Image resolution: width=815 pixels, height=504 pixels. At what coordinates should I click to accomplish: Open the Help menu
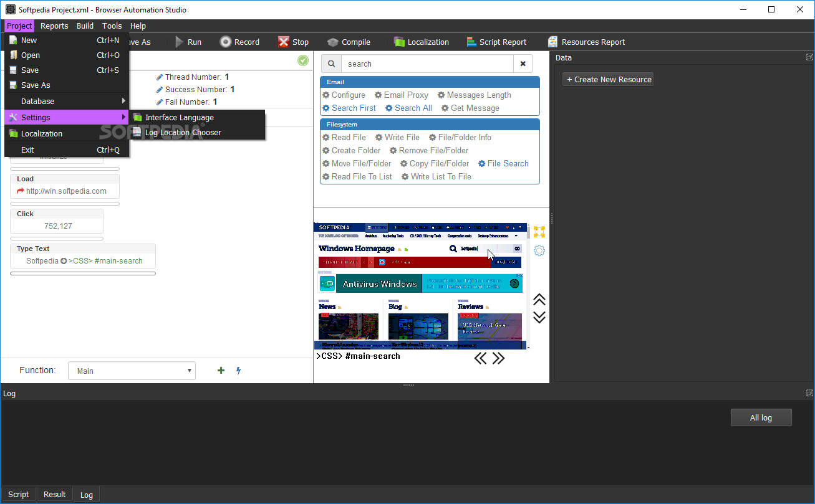[138, 26]
